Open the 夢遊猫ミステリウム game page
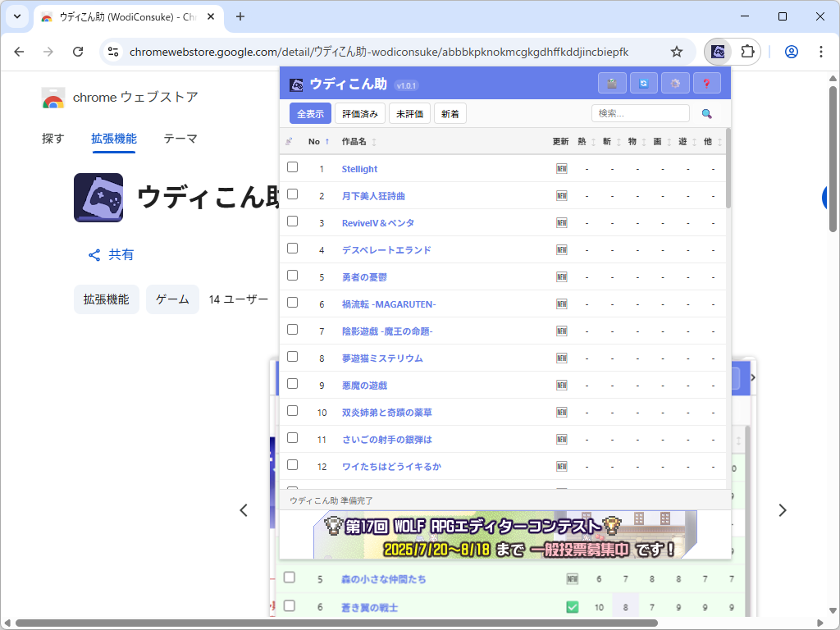This screenshot has width=840, height=630. (x=382, y=357)
